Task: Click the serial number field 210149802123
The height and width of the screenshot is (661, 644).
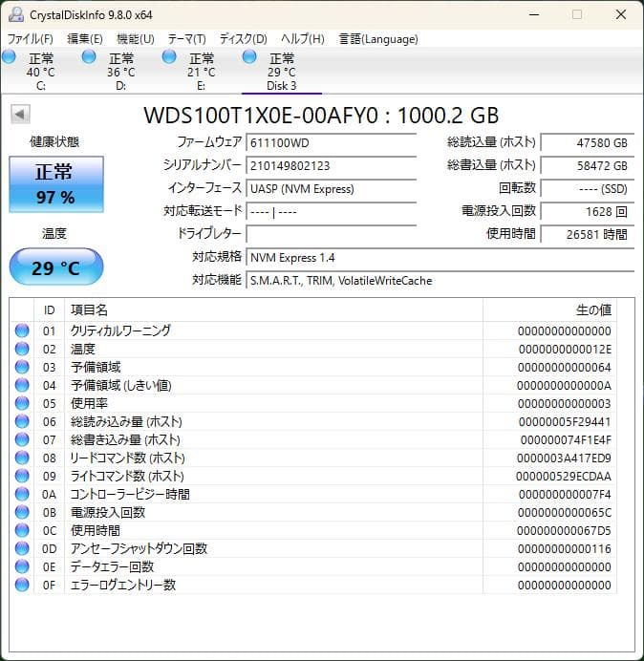Action: tap(332, 165)
